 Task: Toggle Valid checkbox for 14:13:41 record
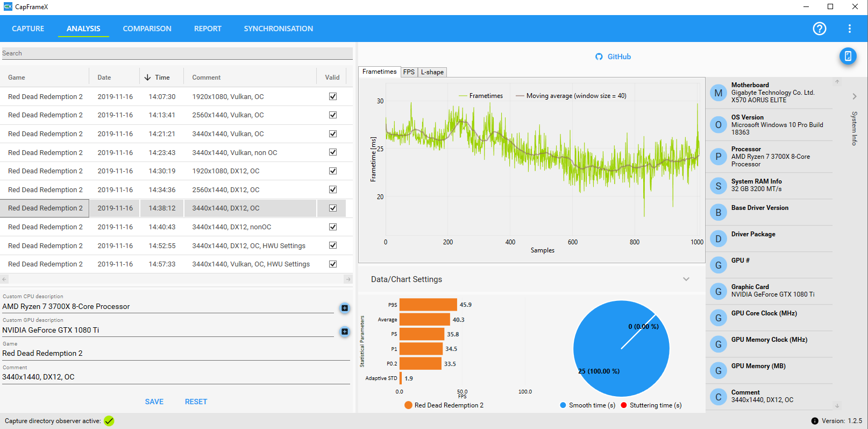(x=333, y=115)
